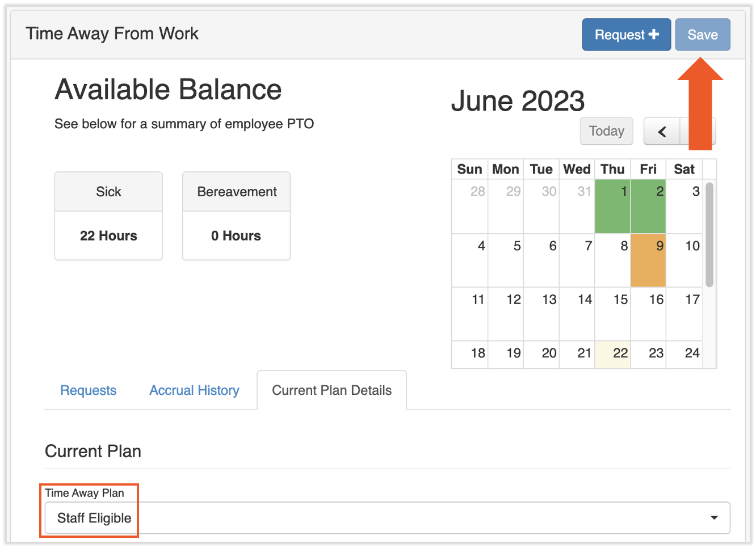Switch to Accrual History tab
This screenshot has height=548, width=756.
click(x=194, y=390)
